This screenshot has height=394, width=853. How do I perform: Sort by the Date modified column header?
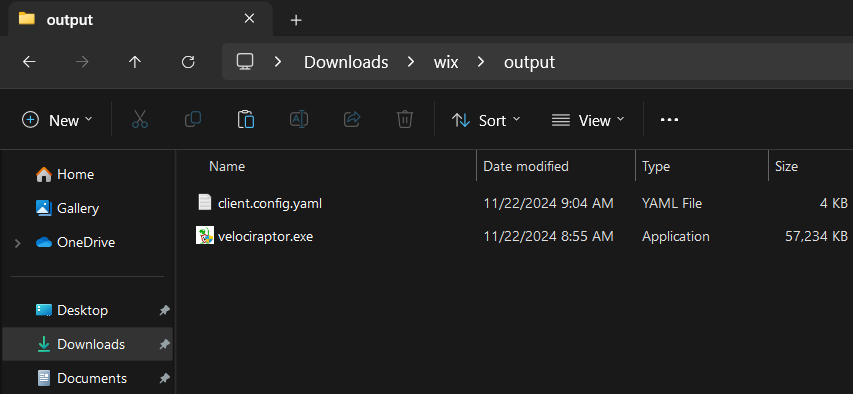[526, 166]
